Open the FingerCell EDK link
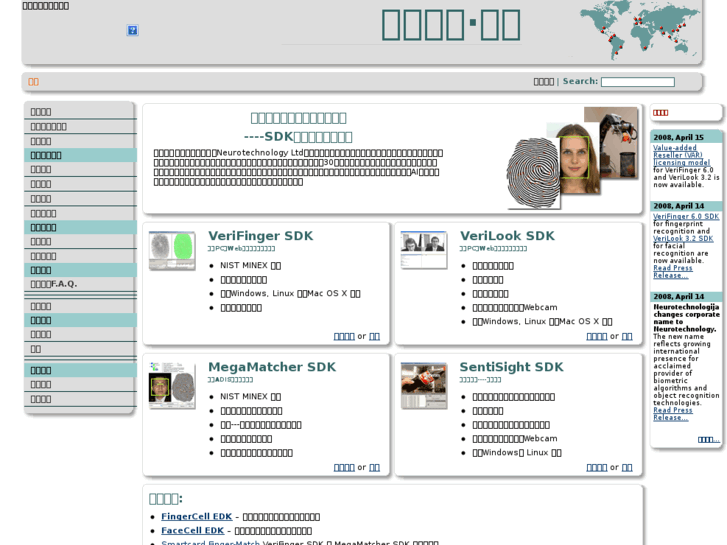This screenshot has height=545, width=727. tap(197, 516)
